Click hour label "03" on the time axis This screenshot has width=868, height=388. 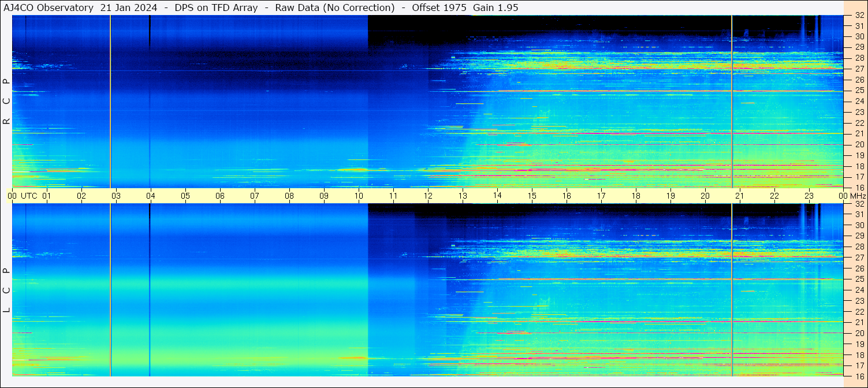click(116, 196)
